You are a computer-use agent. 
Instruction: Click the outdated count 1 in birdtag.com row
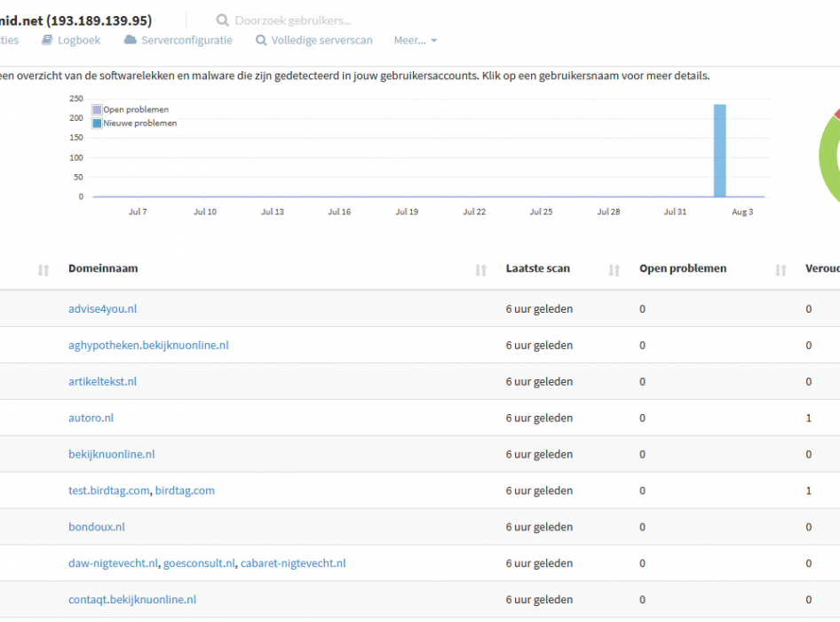[808, 490]
